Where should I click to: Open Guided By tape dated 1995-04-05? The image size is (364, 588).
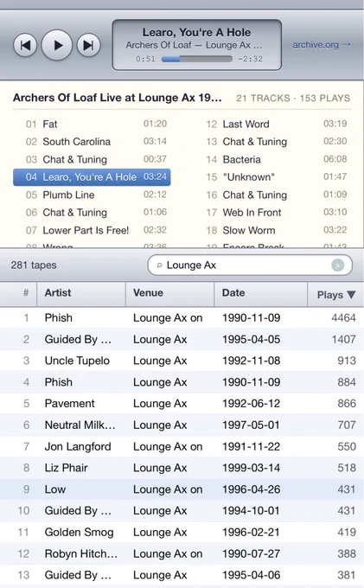click(182, 339)
